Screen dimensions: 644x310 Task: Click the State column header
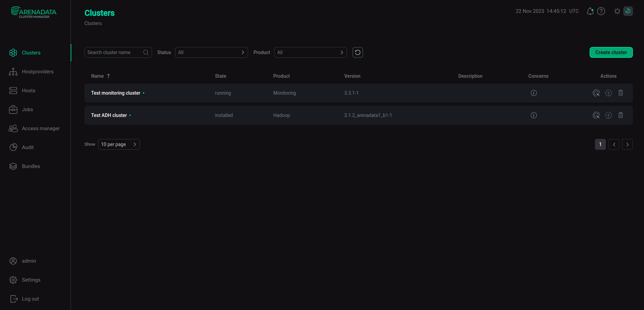[221, 76]
